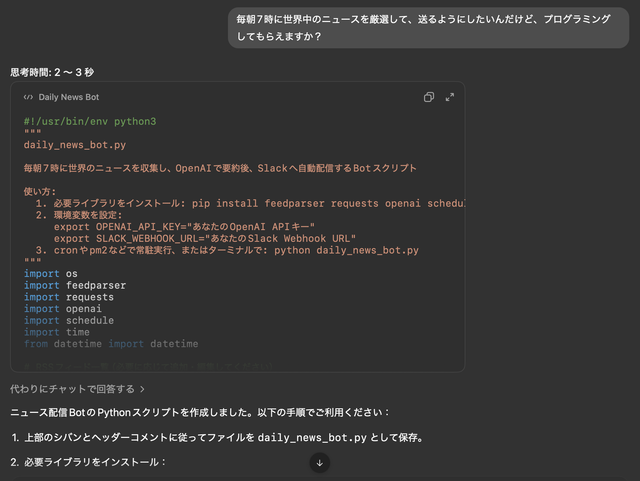Image resolution: width=640 pixels, height=481 pixels.
Task: Click the shebang line #!/usr/bin/env python3
Action: pyautogui.click(x=90, y=121)
